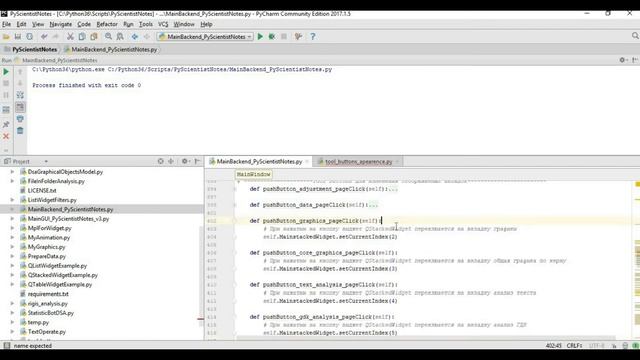Open the Refactor menu
The height and width of the screenshot is (360, 640).
(107, 24)
